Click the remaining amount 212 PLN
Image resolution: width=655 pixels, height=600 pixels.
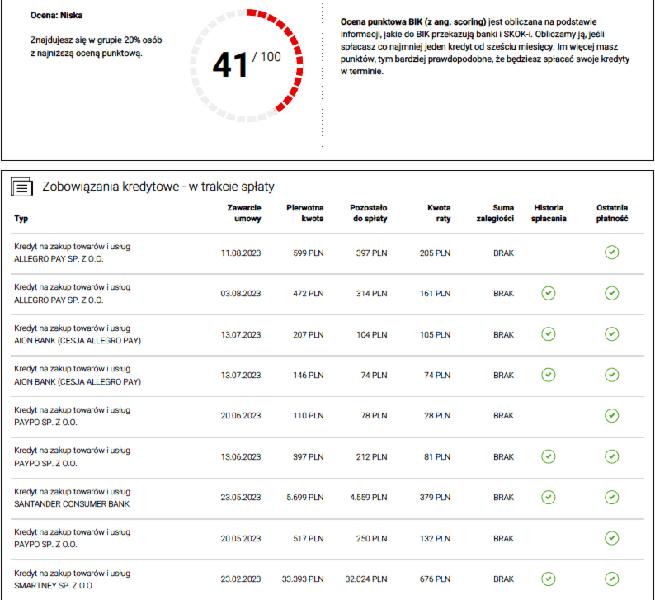pos(372,457)
